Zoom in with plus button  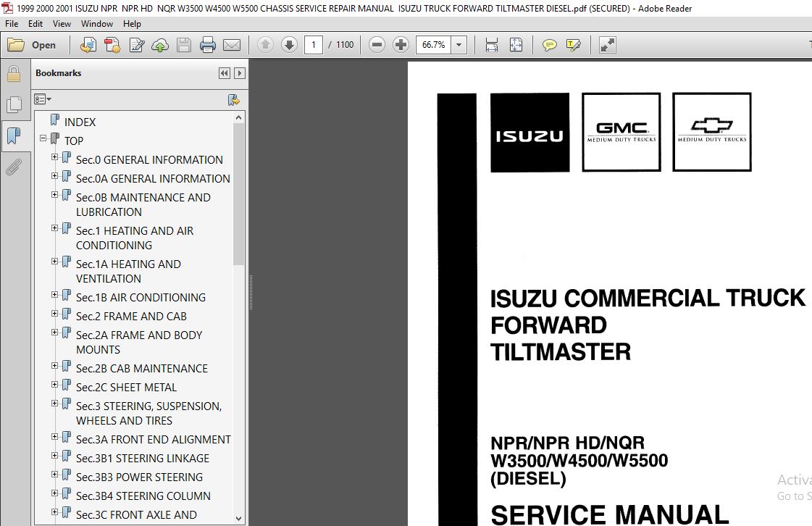[401, 45]
